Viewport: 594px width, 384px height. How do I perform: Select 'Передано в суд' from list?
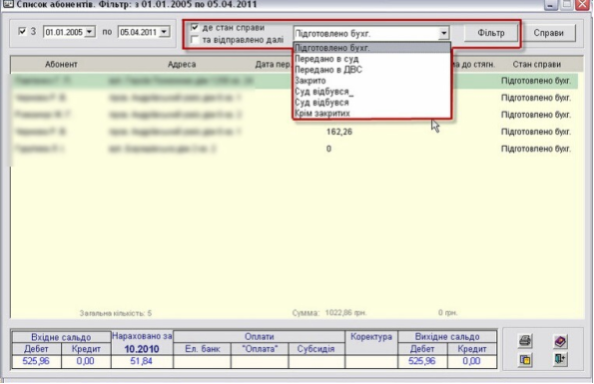[372, 59]
